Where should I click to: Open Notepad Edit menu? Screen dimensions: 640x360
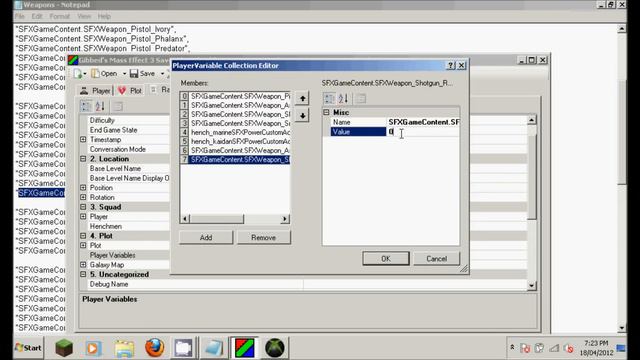click(x=37, y=16)
